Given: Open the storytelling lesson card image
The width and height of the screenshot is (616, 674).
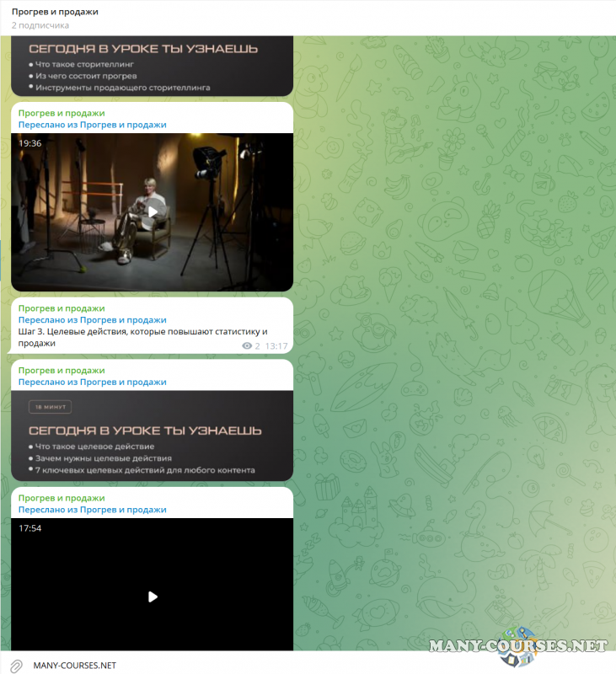Looking at the screenshot, I should pos(152,67).
